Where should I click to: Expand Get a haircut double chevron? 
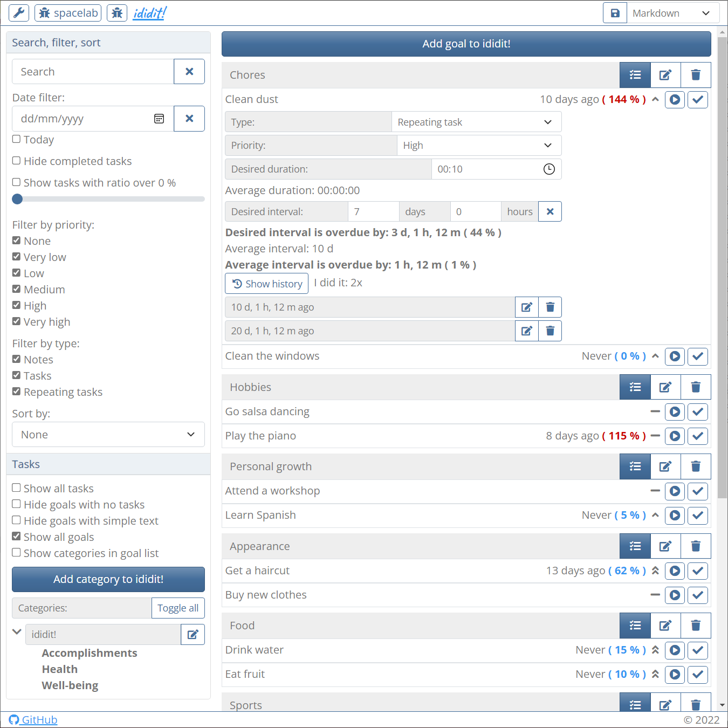[655, 571]
